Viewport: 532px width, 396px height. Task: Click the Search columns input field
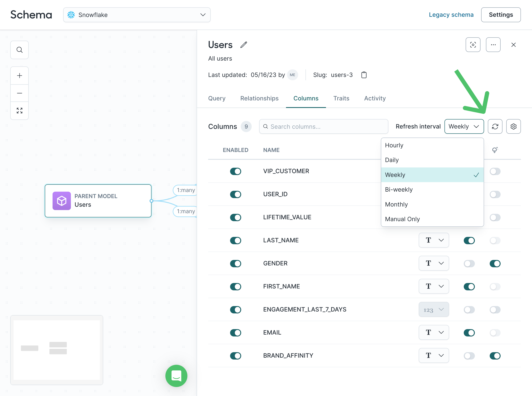324,126
